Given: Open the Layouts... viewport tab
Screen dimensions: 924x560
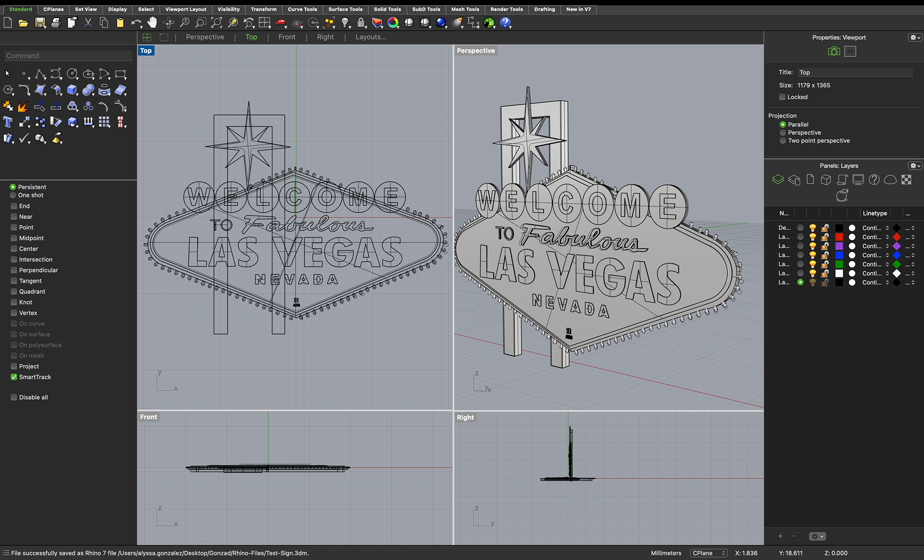Looking at the screenshot, I should [x=371, y=37].
